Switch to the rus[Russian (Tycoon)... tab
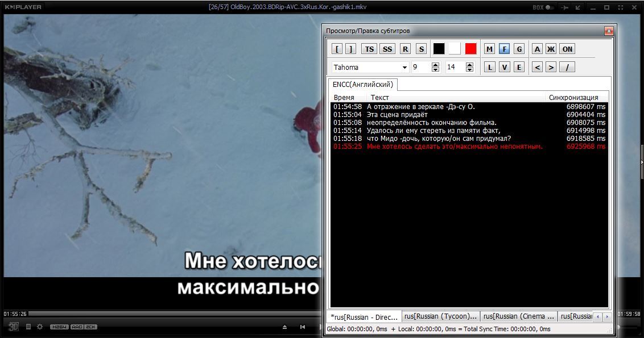 click(441, 316)
